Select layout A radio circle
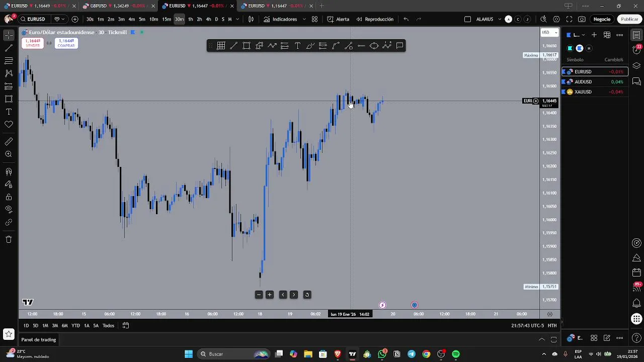The width and height of the screenshot is (644, 362). (x=508, y=19)
